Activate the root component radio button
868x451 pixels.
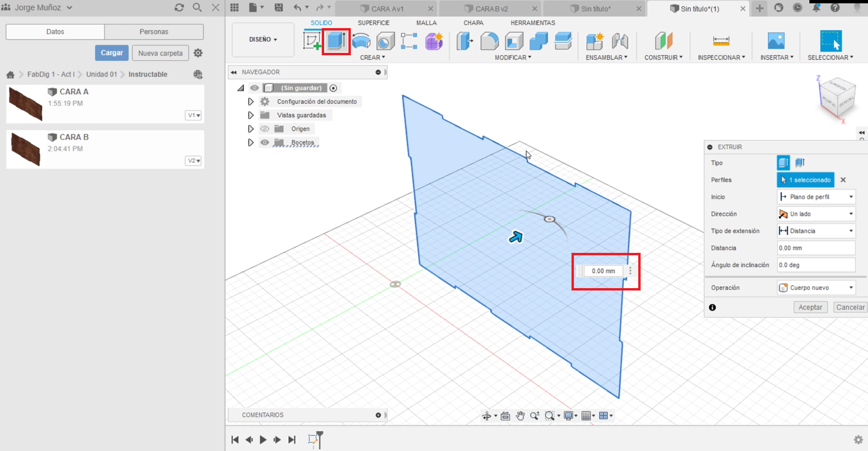[334, 88]
